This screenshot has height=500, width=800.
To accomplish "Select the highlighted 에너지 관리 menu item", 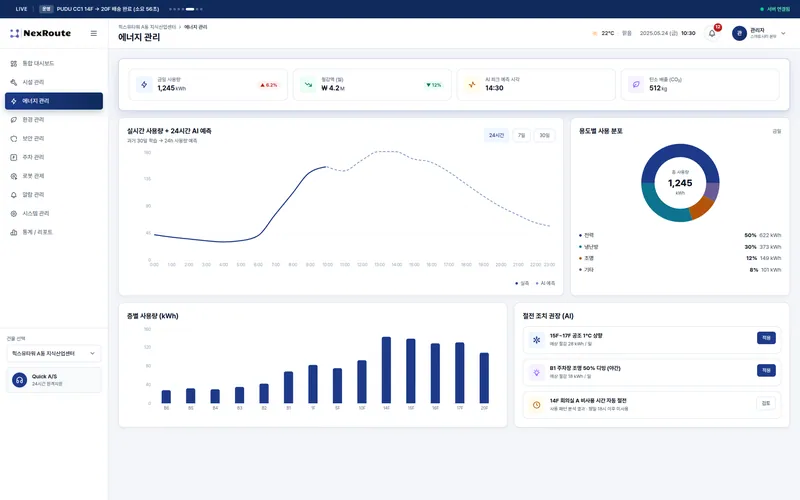I will coord(54,101).
